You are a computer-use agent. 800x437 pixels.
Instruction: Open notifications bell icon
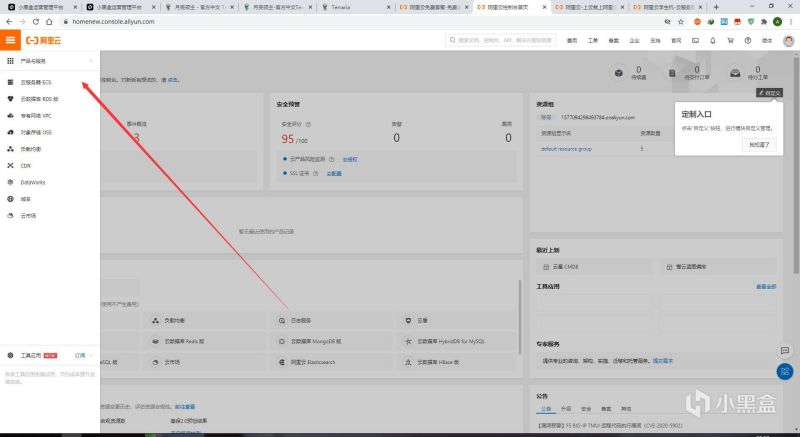tap(713, 40)
